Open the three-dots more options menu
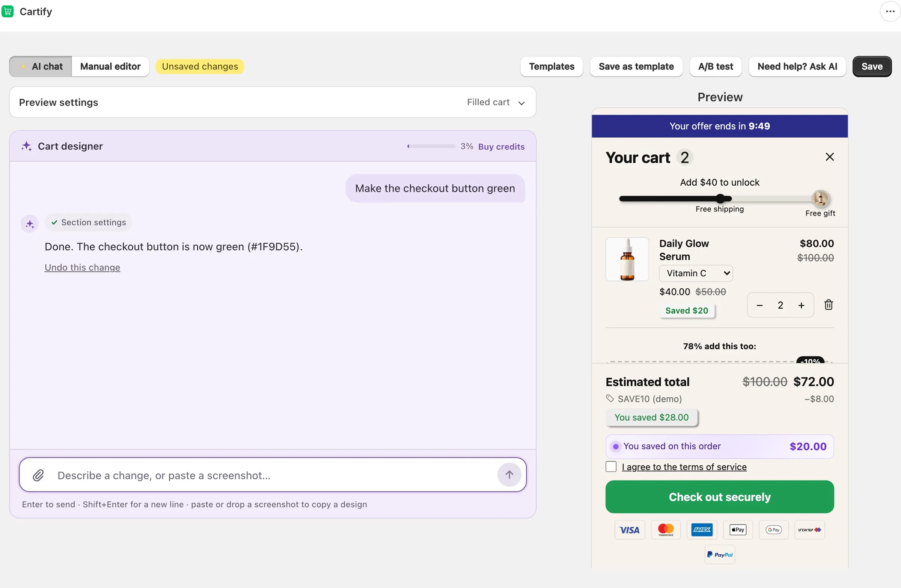This screenshot has height=588, width=901. tap(890, 11)
